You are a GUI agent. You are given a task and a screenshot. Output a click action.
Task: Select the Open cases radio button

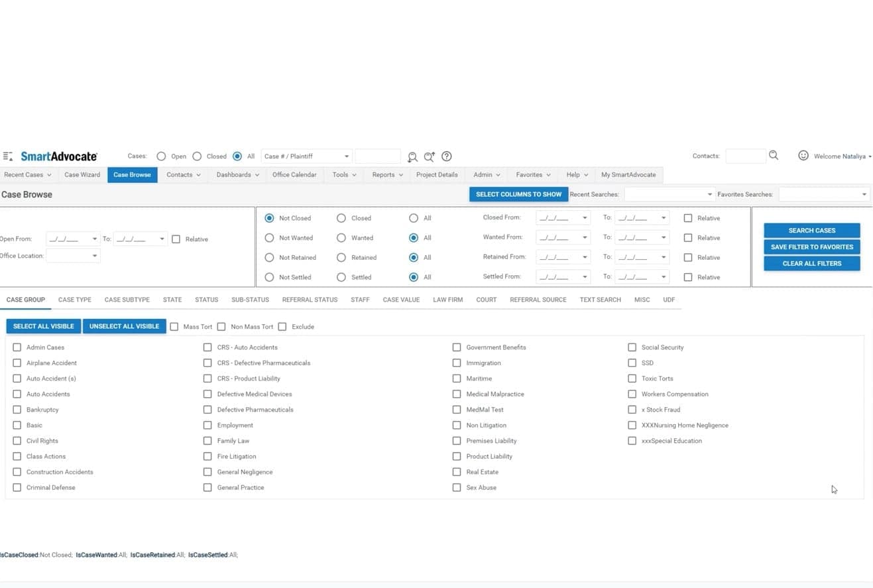161,156
